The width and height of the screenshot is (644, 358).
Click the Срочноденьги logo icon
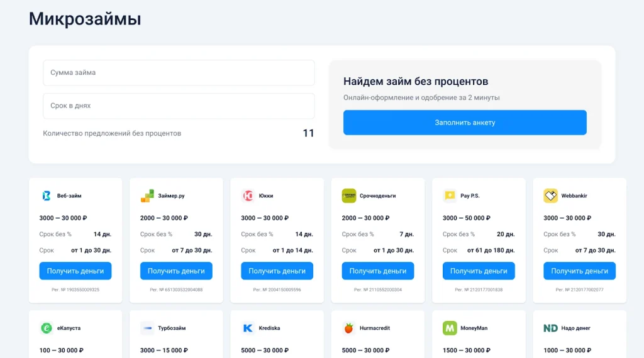tap(348, 195)
